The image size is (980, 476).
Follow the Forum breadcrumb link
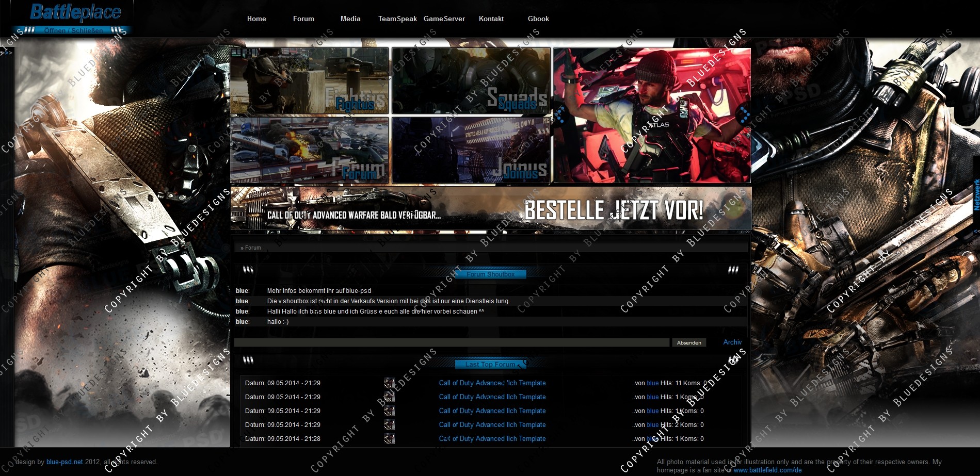pos(253,248)
